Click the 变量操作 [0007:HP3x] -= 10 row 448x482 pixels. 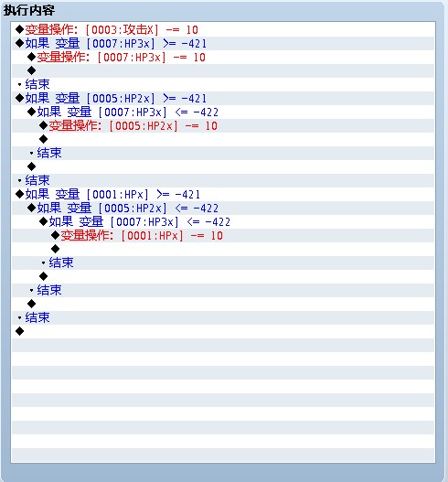223,58
